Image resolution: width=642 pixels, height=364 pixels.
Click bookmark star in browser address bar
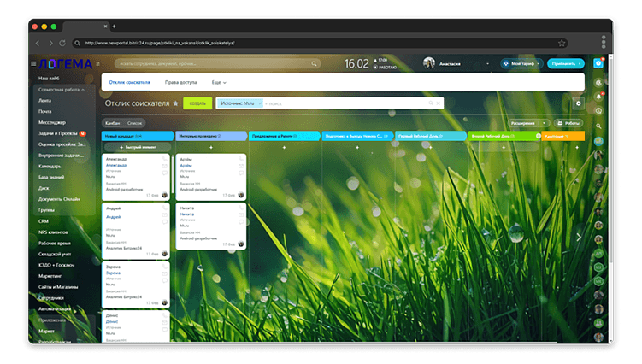562,43
